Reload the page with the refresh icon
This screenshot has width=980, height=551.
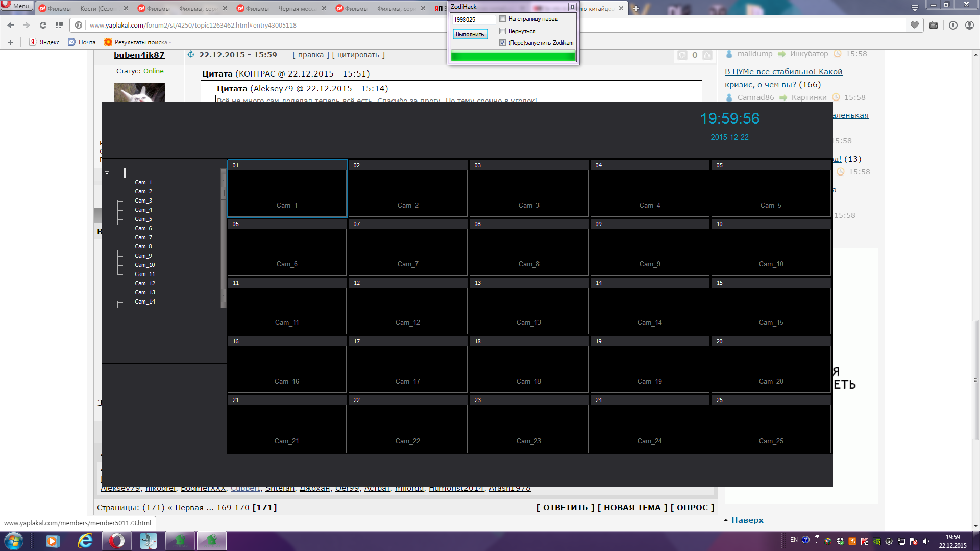click(x=43, y=25)
